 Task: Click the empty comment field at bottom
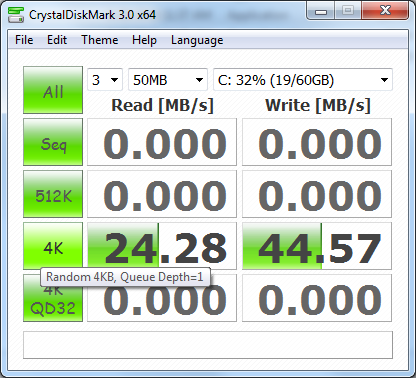pos(208,345)
